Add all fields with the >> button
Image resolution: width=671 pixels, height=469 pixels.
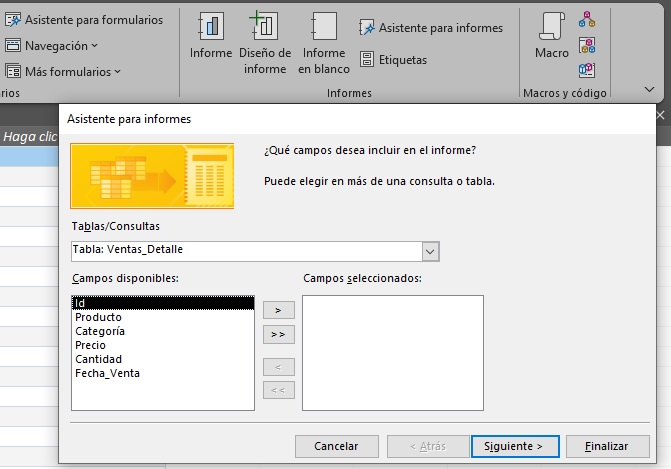click(x=279, y=335)
